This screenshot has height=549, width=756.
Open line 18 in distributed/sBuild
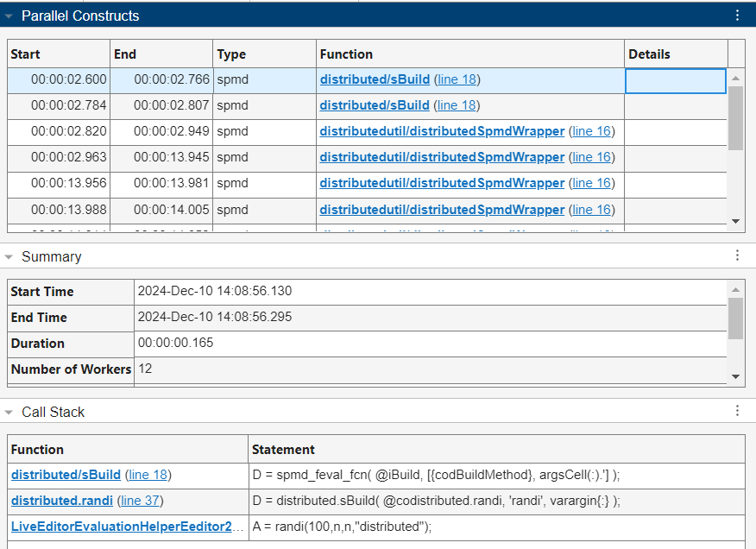point(457,79)
